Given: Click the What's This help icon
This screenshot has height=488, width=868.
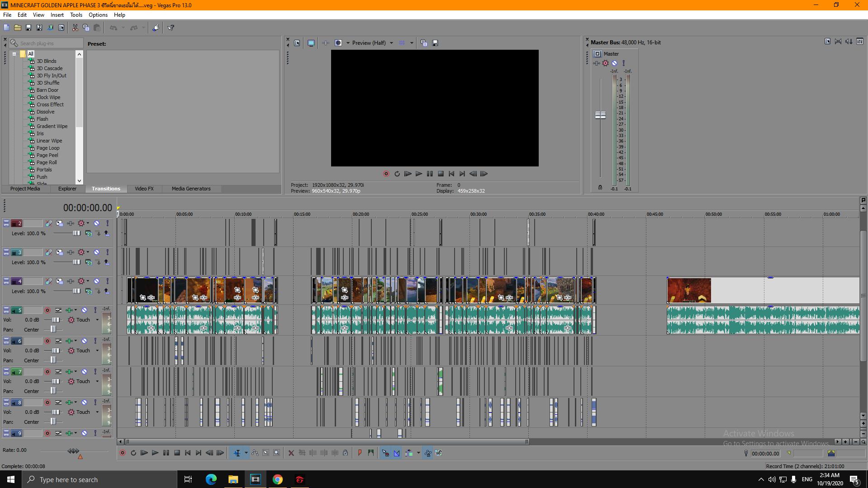Looking at the screenshot, I should click(x=171, y=28).
